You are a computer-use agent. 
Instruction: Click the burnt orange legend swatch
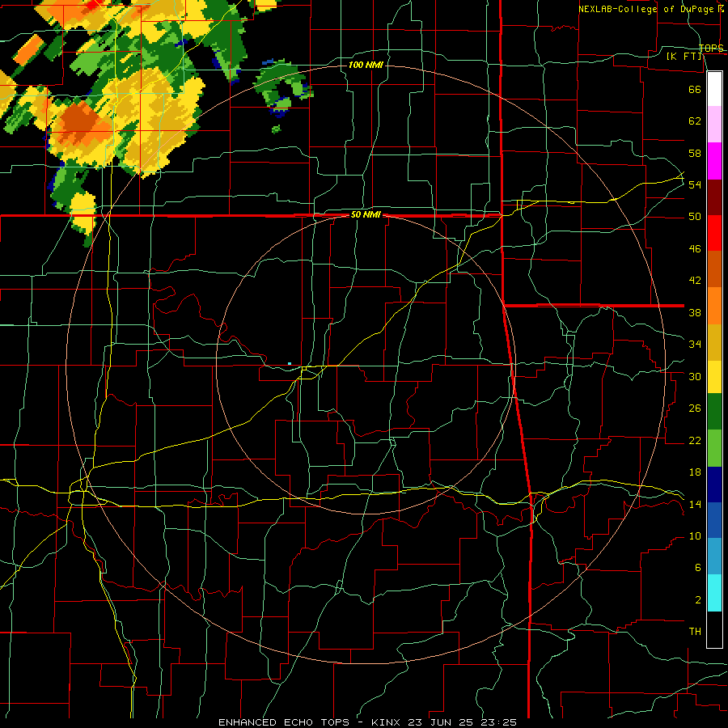714,269
